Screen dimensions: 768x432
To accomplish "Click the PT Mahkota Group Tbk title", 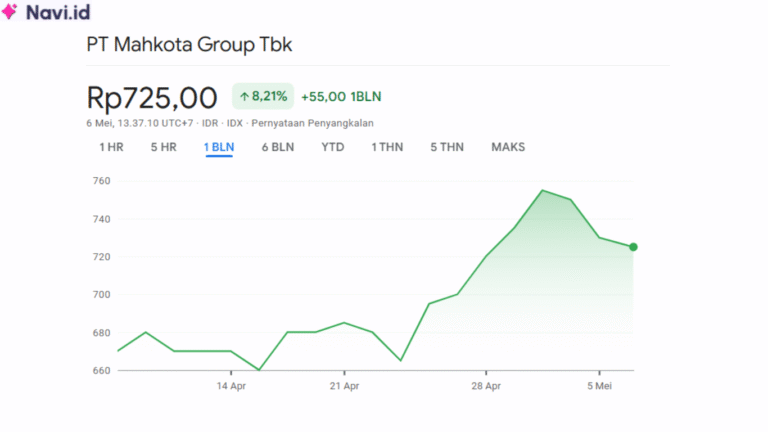I will [x=189, y=45].
